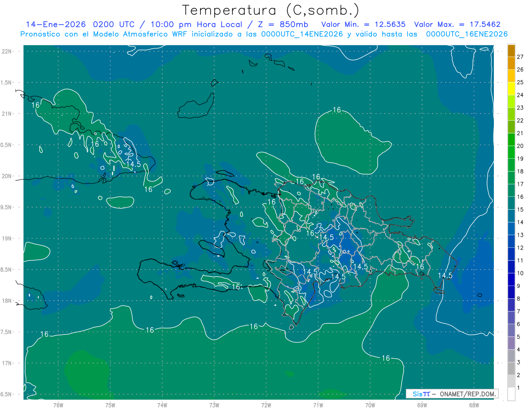Click the "21N" latitude axis label
This screenshot has width=532, height=411.
pyautogui.click(x=6, y=114)
